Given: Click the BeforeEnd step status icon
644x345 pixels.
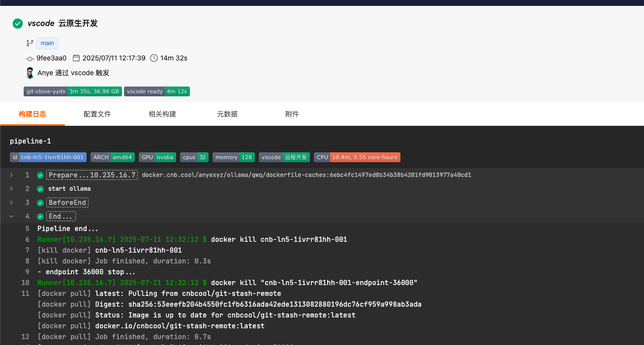Looking at the screenshot, I should pos(40,202).
